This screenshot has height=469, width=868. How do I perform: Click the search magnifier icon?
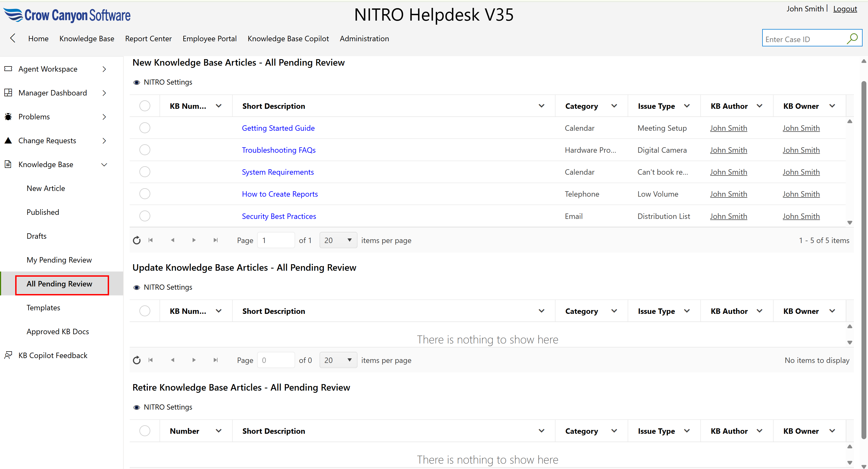pyautogui.click(x=852, y=39)
